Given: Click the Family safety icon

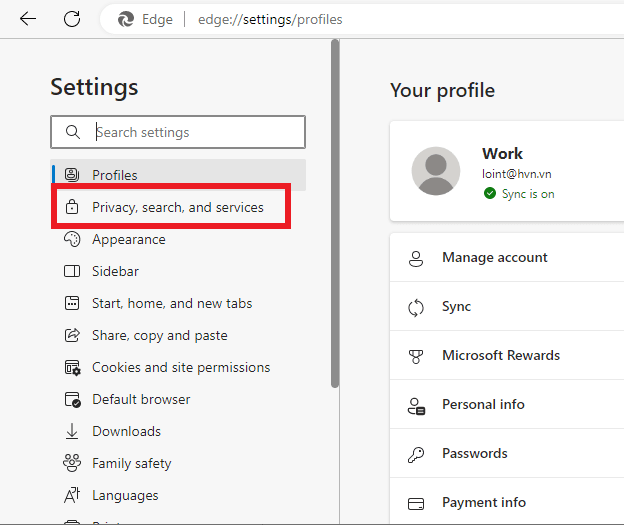Looking at the screenshot, I should [72, 463].
